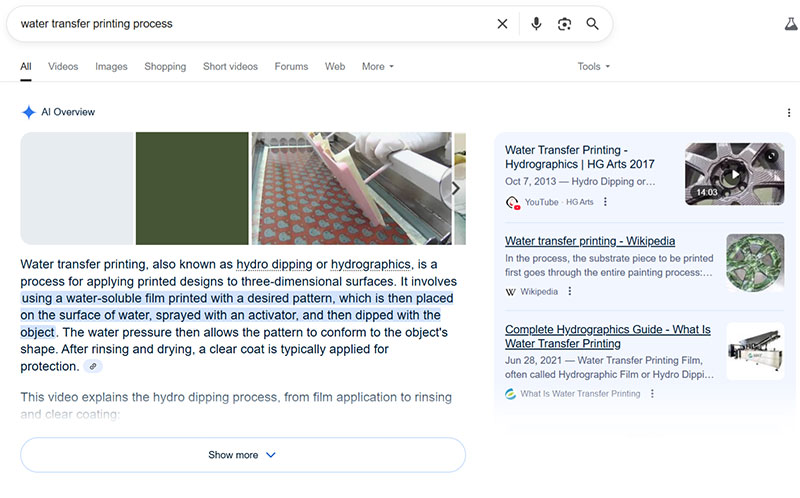Click the YouTube favicon icon

click(x=512, y=203)
